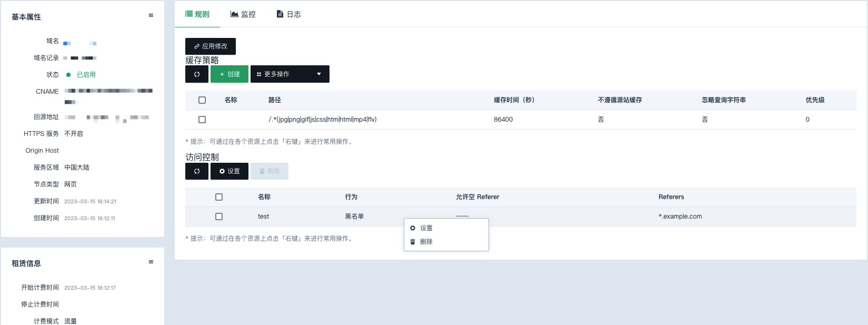Click billing start time 2023-03-15 16:12:17
868x325 pixels.
point(90,288)
